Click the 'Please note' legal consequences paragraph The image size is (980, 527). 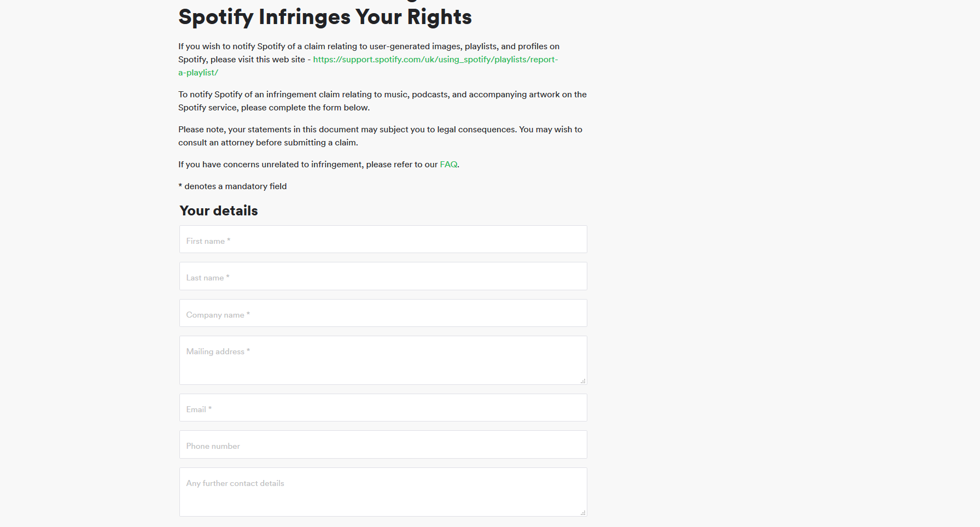[380, 130]
